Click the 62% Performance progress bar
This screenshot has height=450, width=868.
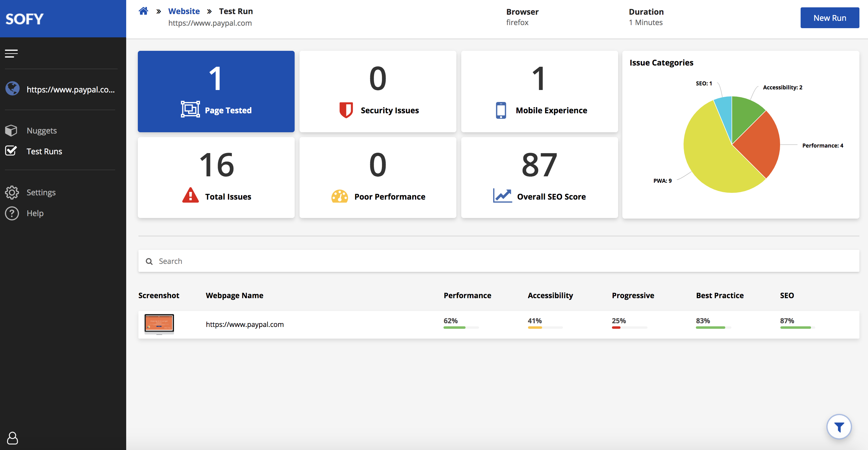(x=461, y=327)
